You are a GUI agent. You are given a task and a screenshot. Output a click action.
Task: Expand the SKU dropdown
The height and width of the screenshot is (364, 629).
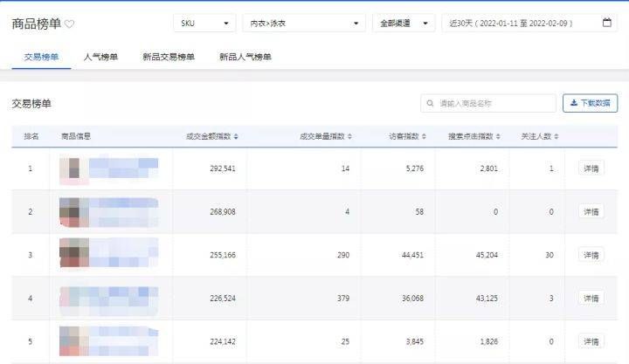(x=204, y=23)
